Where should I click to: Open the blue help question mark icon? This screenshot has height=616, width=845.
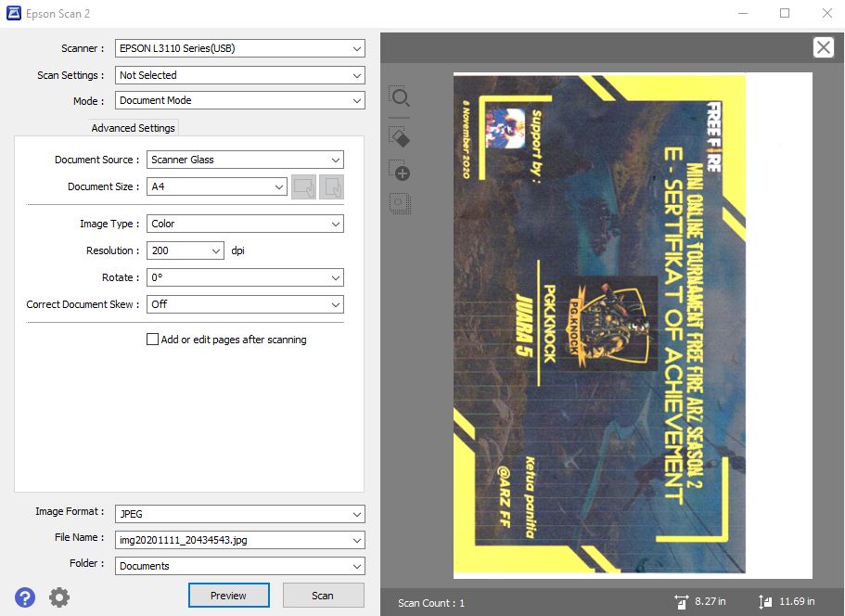click(x=25, y=597)
